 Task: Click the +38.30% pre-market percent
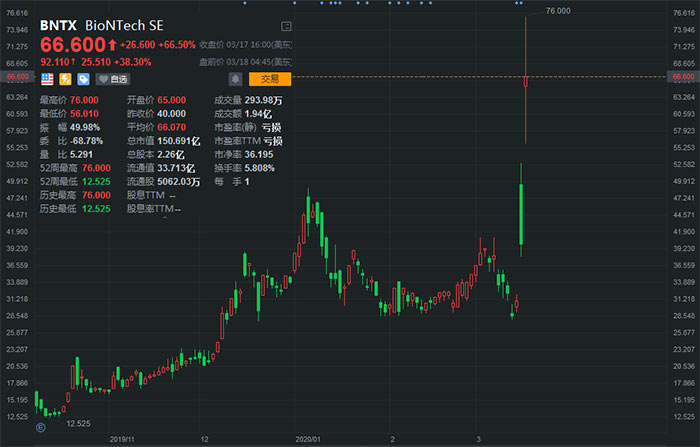coord(133,62)
